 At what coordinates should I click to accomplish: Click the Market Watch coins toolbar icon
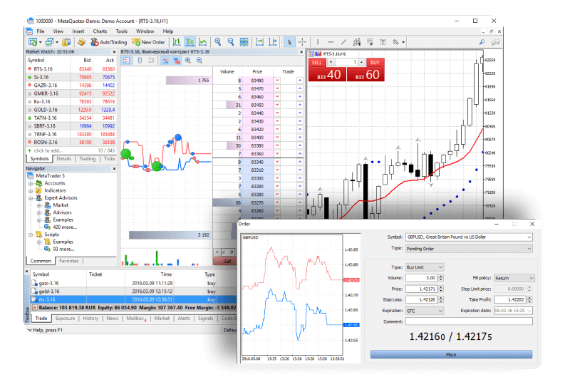click(66, 42)
